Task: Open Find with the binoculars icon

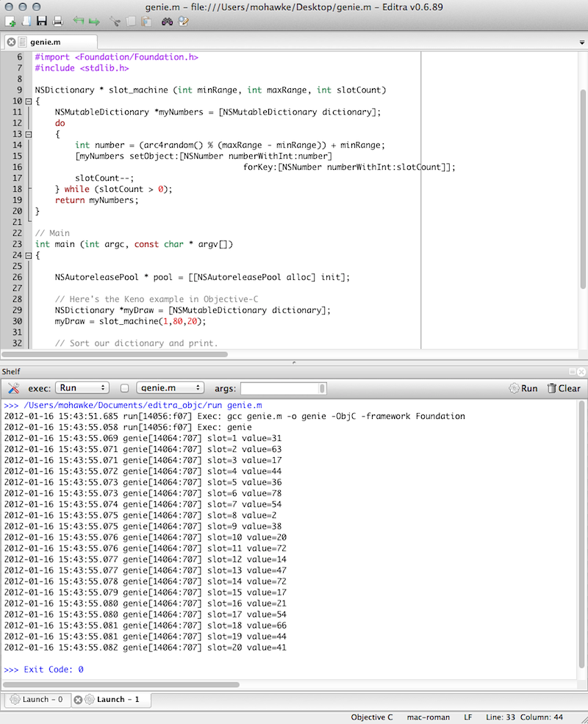Action: coord(167,21)
